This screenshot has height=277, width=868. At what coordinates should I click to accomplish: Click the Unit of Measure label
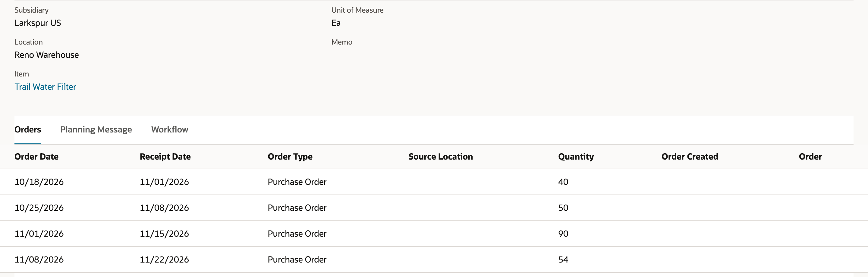click(357, 10)
